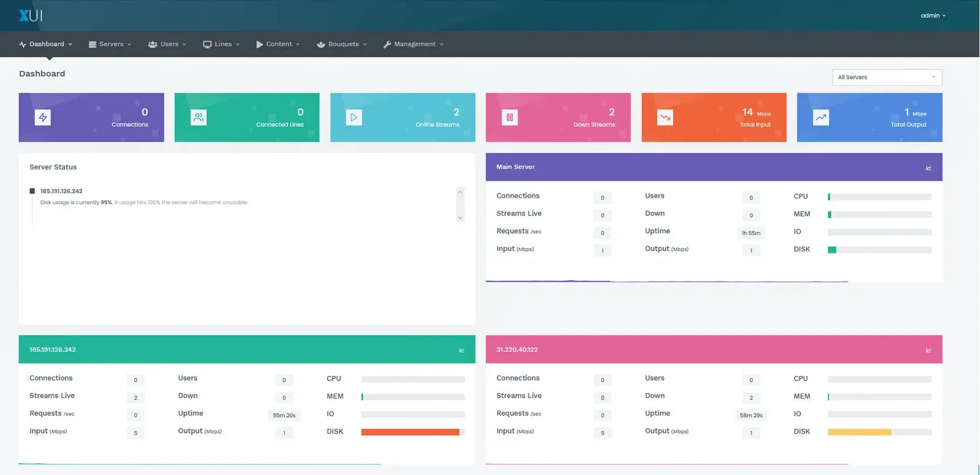
Task: Click the 31.220.40.122 panel header title
Action: [517, 350]
